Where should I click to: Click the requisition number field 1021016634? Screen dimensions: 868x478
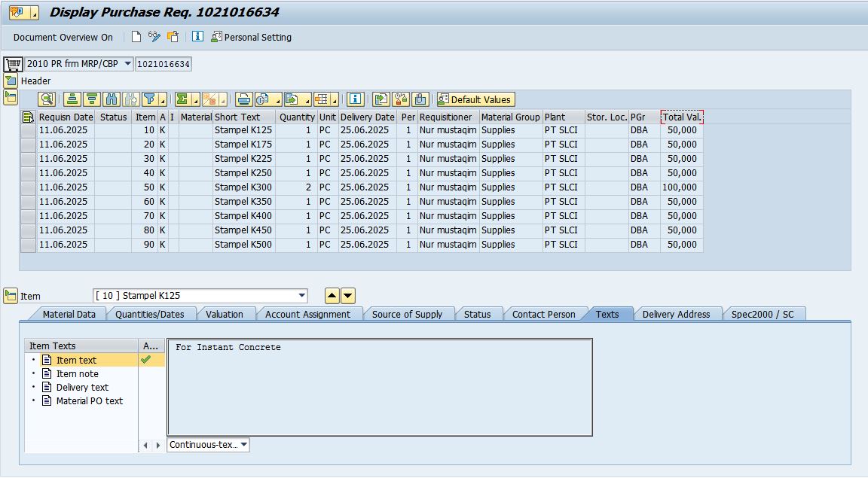pyautogui.click(x=164, y=64)
